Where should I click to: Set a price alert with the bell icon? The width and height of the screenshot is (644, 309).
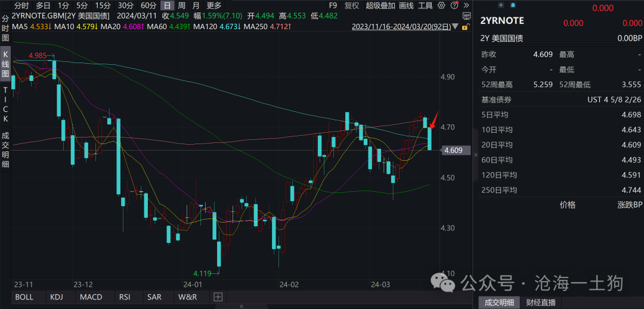pos(513,5)
